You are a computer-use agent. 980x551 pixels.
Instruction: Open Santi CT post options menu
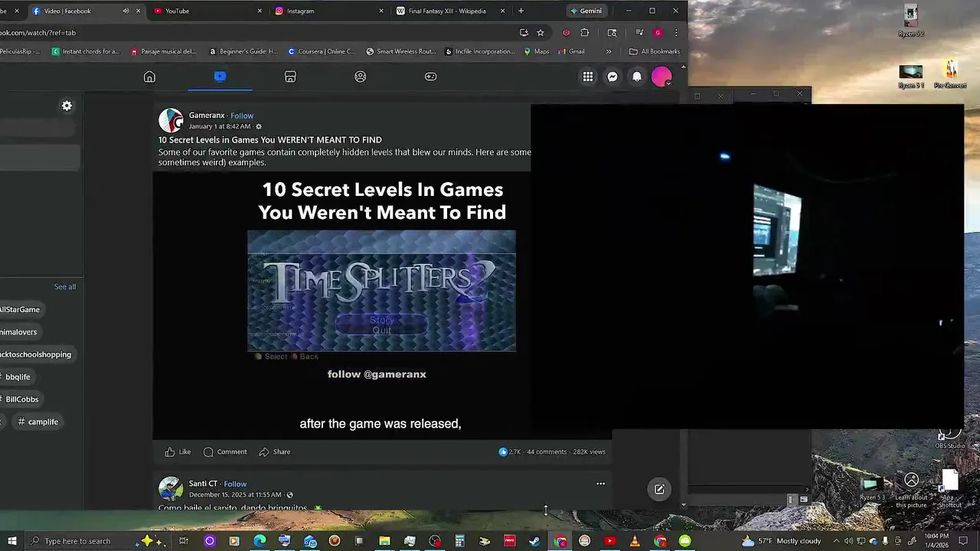pyautogui.click(x=600, y=484)
